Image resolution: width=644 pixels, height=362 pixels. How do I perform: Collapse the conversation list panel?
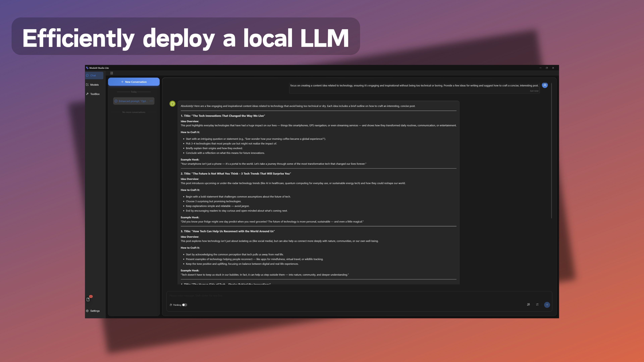tap(112, 73)
